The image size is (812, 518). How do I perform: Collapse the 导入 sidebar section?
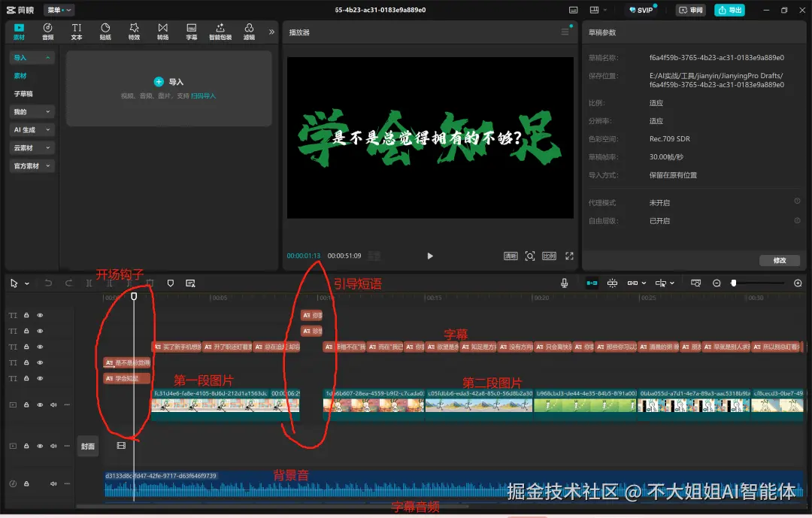coord(32,57)
